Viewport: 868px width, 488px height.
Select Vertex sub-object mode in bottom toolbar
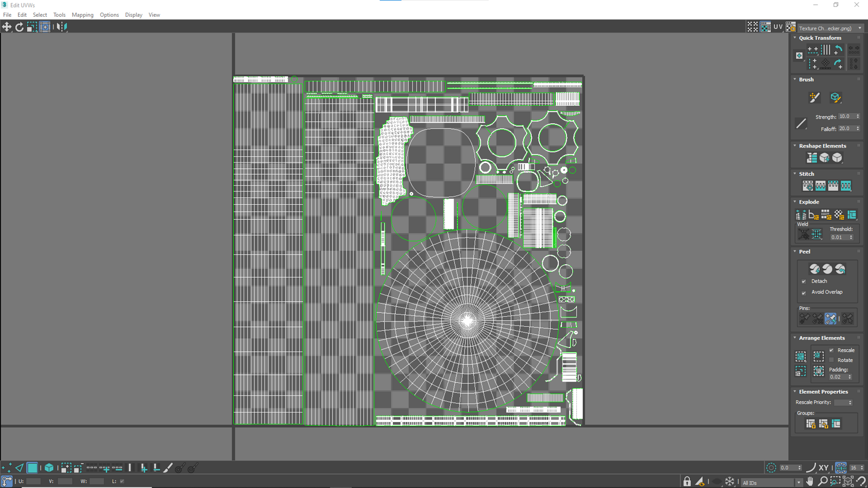coord(7,468)
